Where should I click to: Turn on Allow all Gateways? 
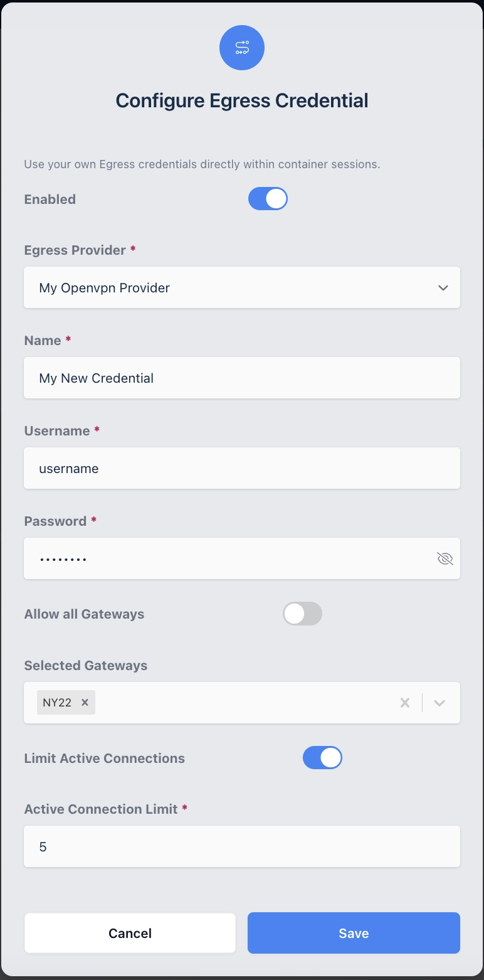(302, 614)
